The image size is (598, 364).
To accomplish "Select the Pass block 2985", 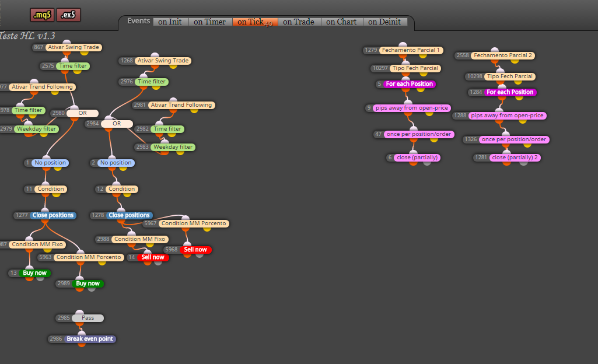I will (x=88, y=318).
